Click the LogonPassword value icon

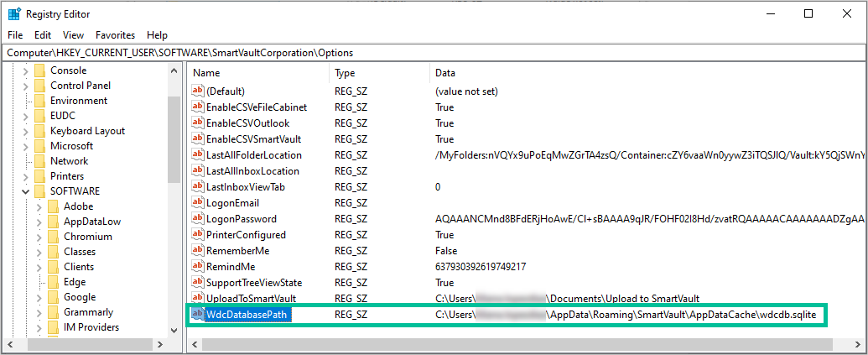[198, 219]
